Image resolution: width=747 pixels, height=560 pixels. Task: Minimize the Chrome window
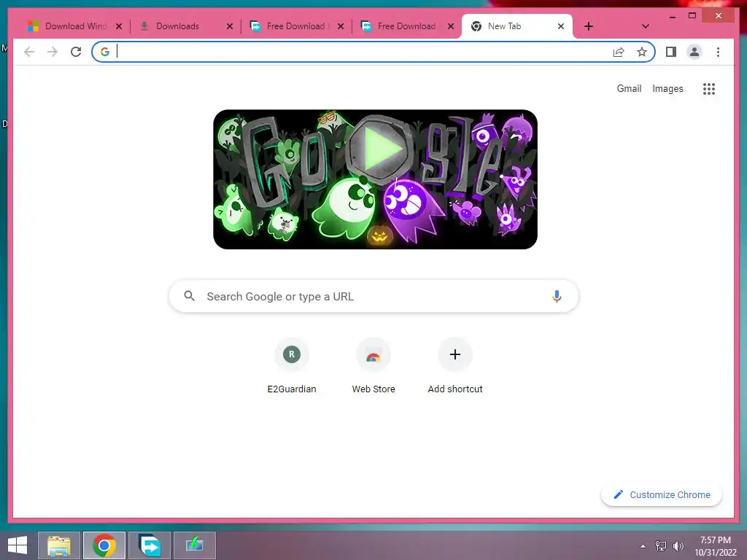(x=672, y=16)
